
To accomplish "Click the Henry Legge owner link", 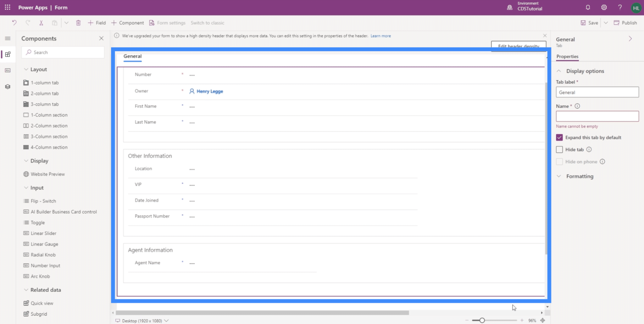I will 210,91.
